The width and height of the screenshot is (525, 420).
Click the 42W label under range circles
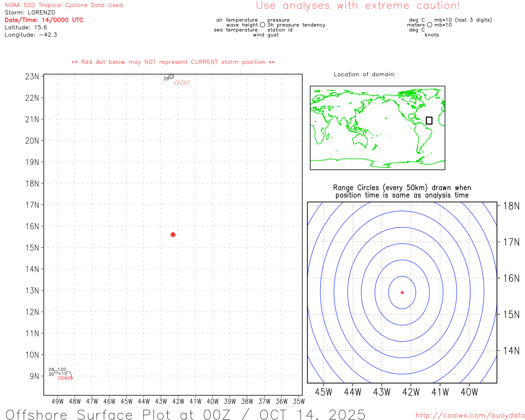point(411,392)
